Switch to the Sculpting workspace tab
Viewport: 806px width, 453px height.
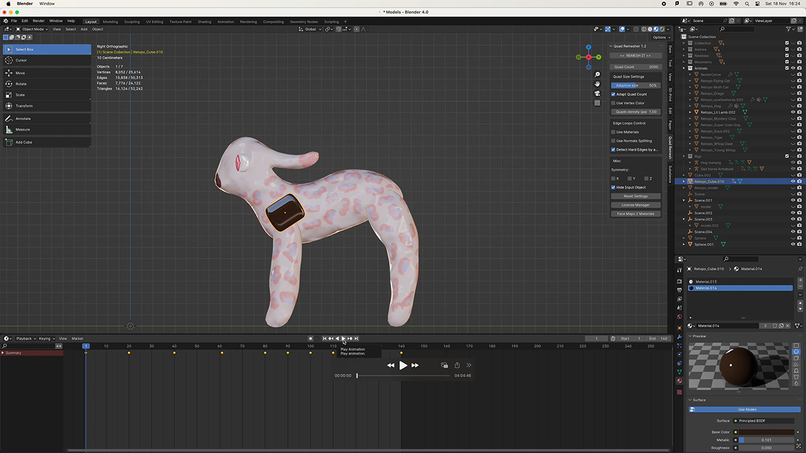(131, 20)
